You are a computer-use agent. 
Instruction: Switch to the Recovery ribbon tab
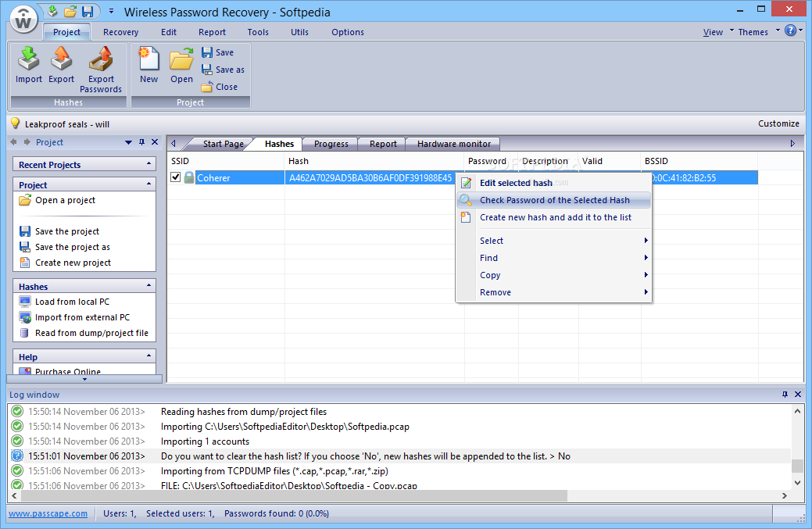click(x=120, y=32)
